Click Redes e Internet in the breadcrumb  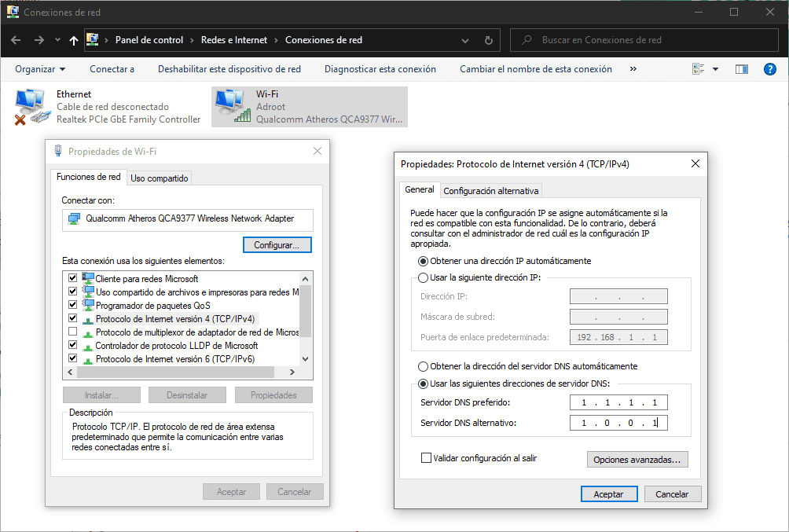click(234, 40)
